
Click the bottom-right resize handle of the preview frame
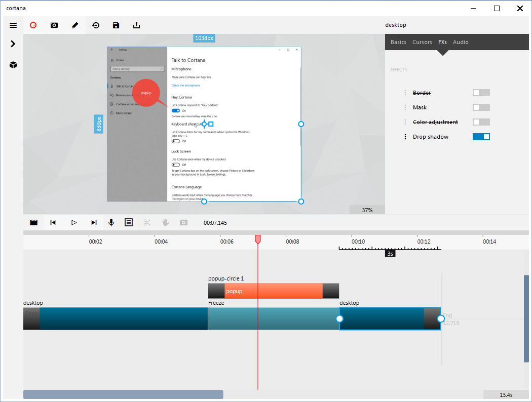(301, 202)
